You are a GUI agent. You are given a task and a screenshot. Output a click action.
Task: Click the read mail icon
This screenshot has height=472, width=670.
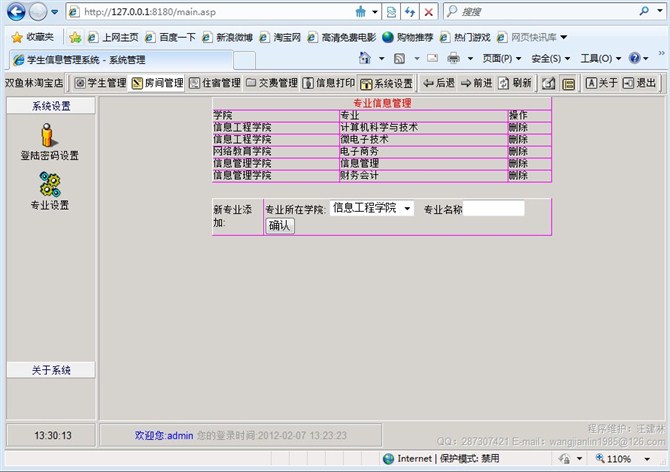[x=432, y=58]
